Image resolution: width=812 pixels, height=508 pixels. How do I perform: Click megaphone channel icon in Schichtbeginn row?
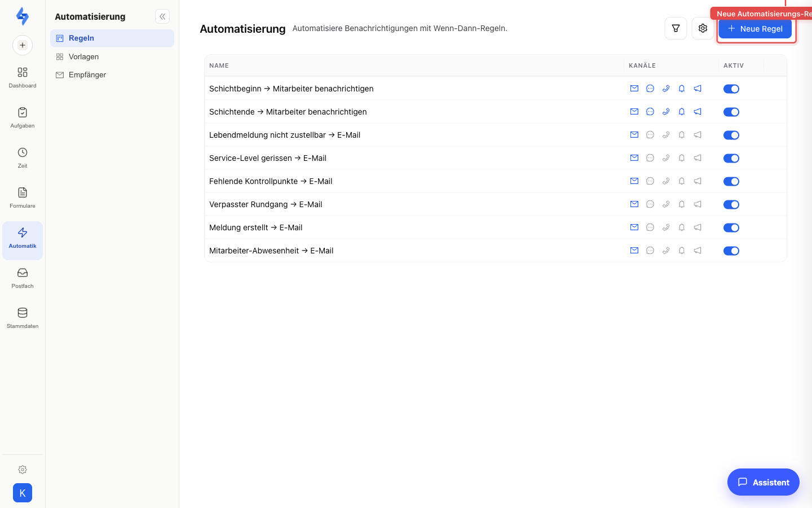point(698,89)
